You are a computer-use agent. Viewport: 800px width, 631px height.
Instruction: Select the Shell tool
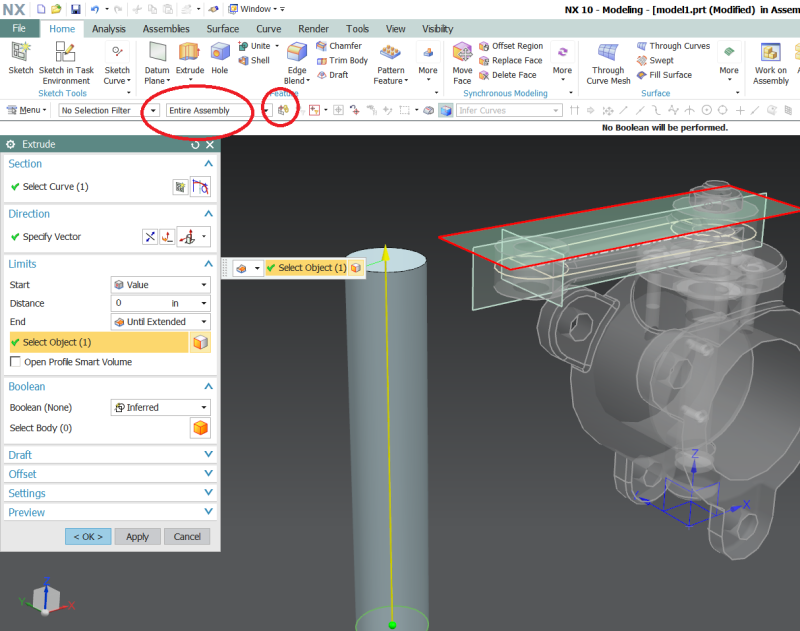click(x=255, y=60)
